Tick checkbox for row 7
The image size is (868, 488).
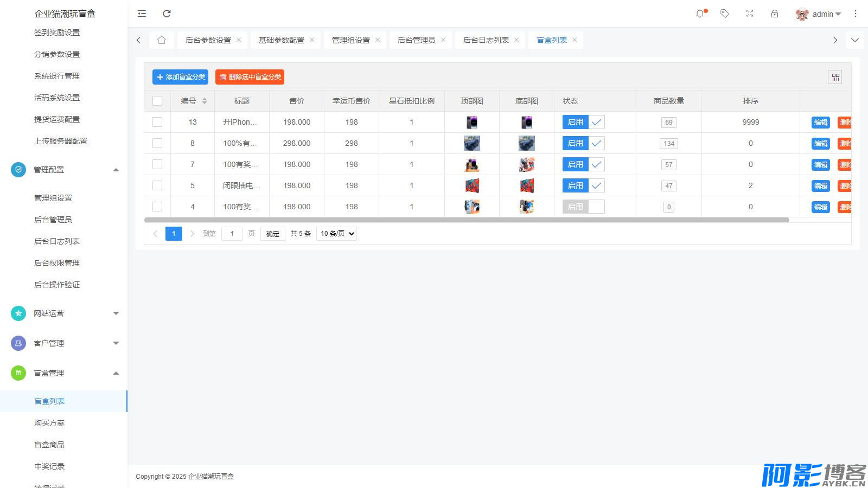(x=157, y=164)
